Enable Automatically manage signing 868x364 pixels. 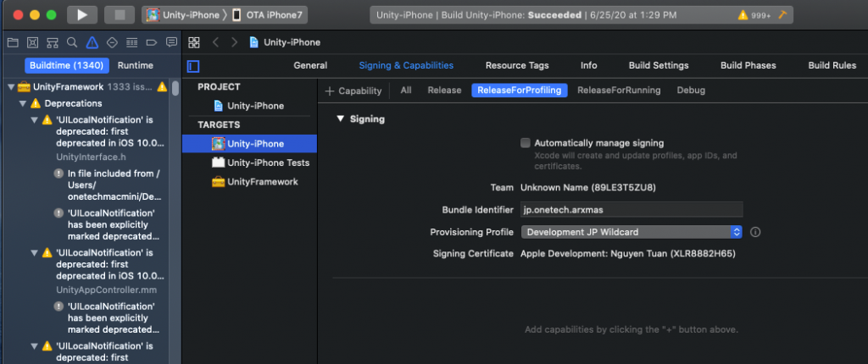[526, 143]
